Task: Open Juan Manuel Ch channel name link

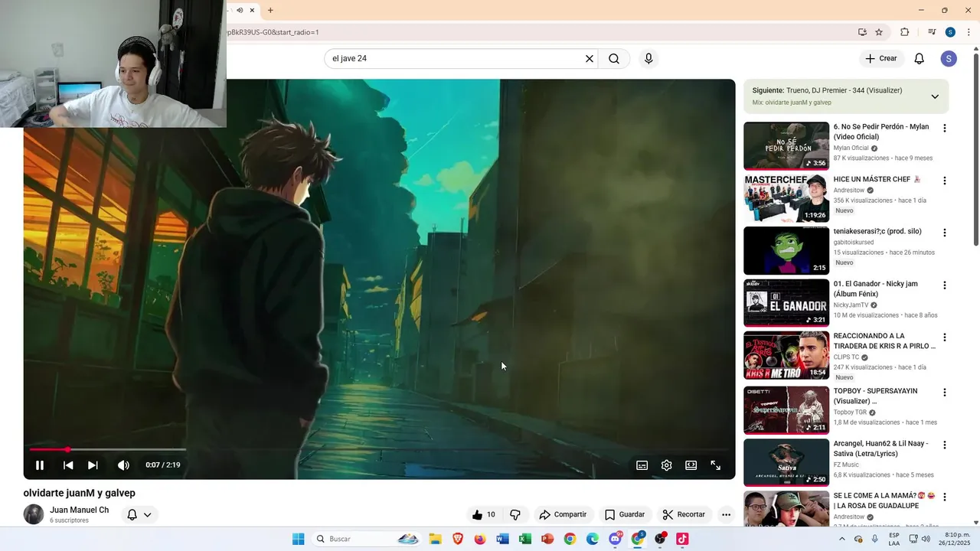Action: click(x=80, y=510)
